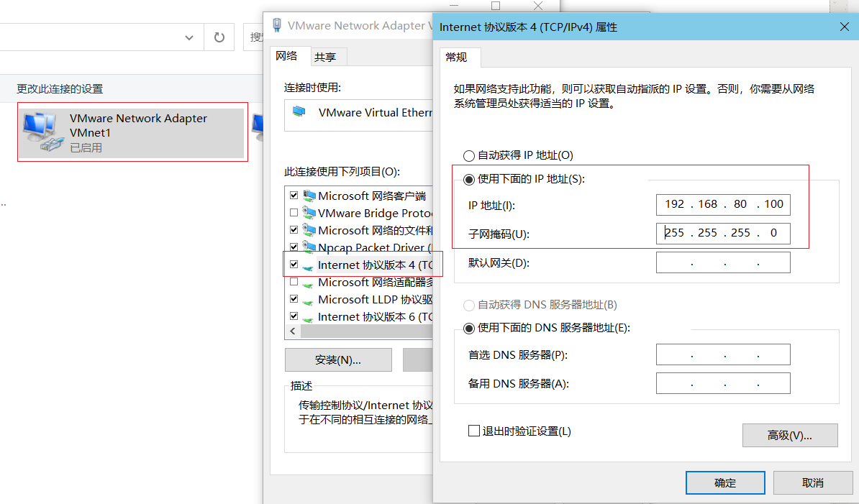
Task: Click inside the IP 地址 input field
Action: [723, 205]
